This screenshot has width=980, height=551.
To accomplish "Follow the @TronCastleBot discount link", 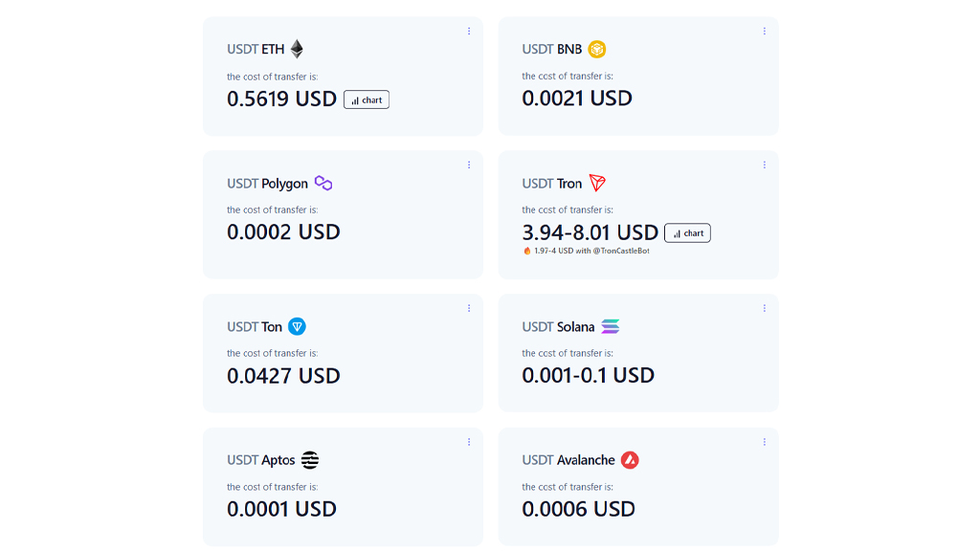I will pyautogui.click(x=621, y=251).
